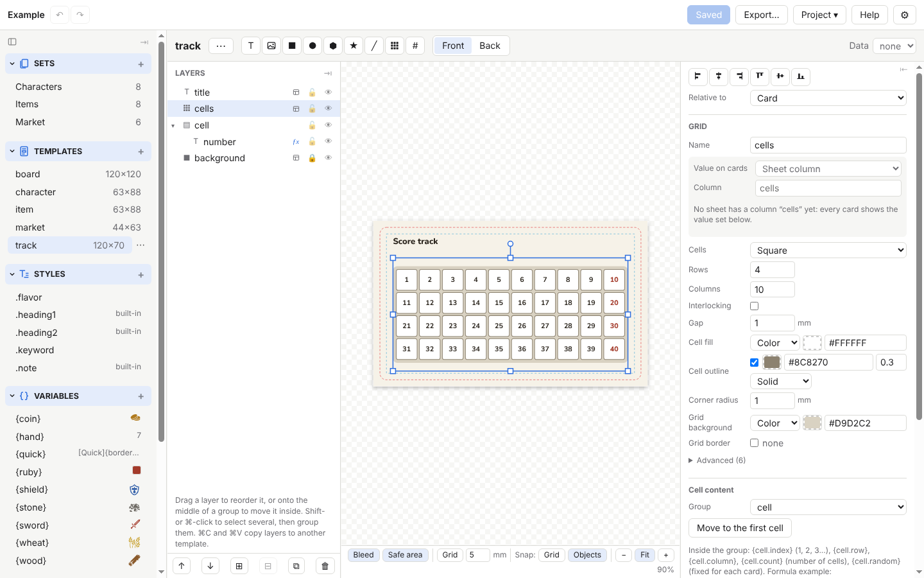Open the Value on cards dropdown
The width and height of the screenshot is (924, 578).
tap(828, 169)
